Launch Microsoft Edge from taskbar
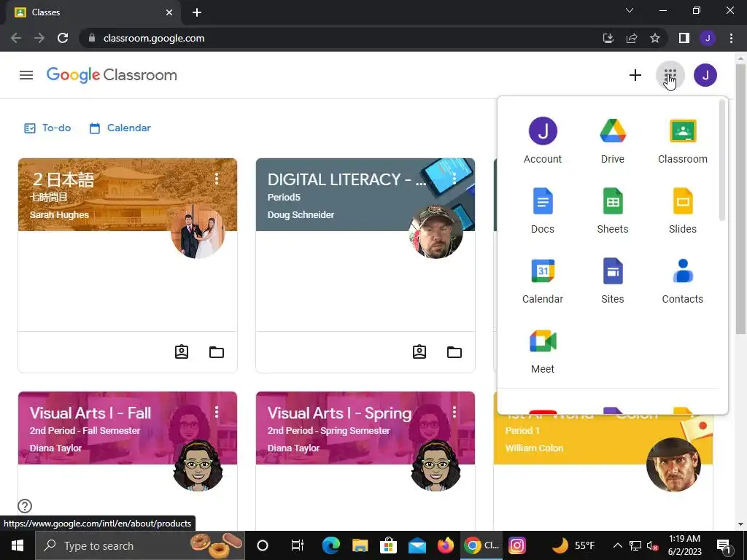The width and height of the screenshot is (747, 560). pyautogui.click(x=331, y=545)
